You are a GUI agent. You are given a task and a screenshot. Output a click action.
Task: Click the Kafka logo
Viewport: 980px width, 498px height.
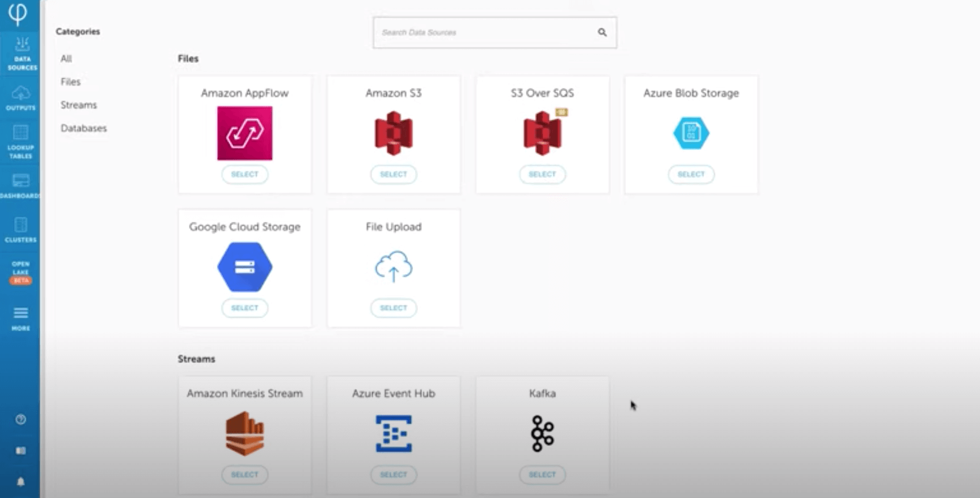click(x=542, y=434)
